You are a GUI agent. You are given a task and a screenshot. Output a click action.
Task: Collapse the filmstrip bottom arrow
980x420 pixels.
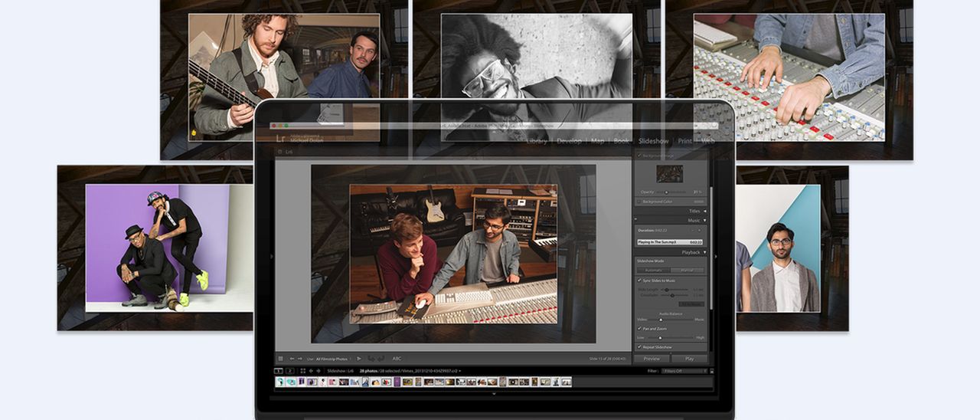pyautogui.click(x=494, y=392)
